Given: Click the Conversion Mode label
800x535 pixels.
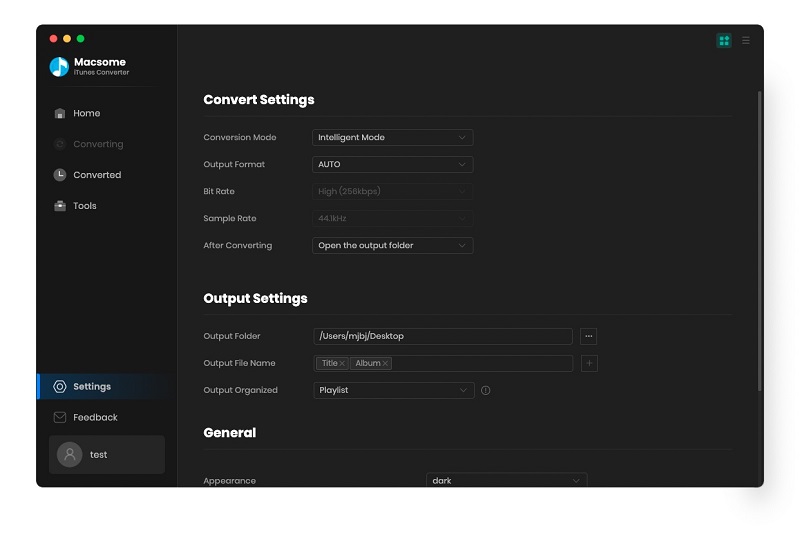Looking at the screenshot, I should click(x=240, y=138).
